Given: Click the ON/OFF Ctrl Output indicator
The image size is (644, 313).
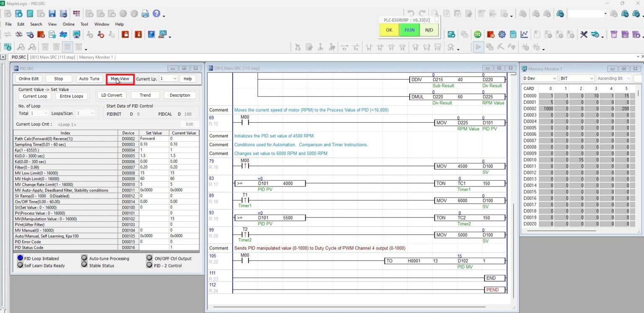Looking at the screenshot, I should point(149,258).
